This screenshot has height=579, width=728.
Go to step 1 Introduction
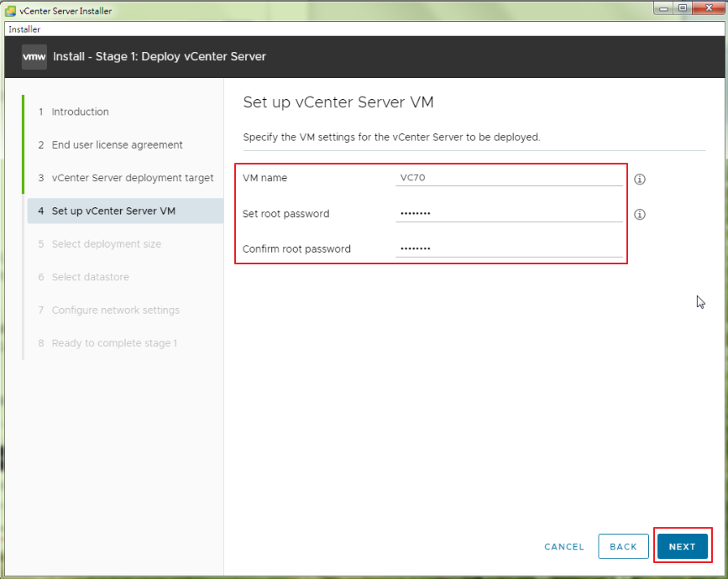73,112
